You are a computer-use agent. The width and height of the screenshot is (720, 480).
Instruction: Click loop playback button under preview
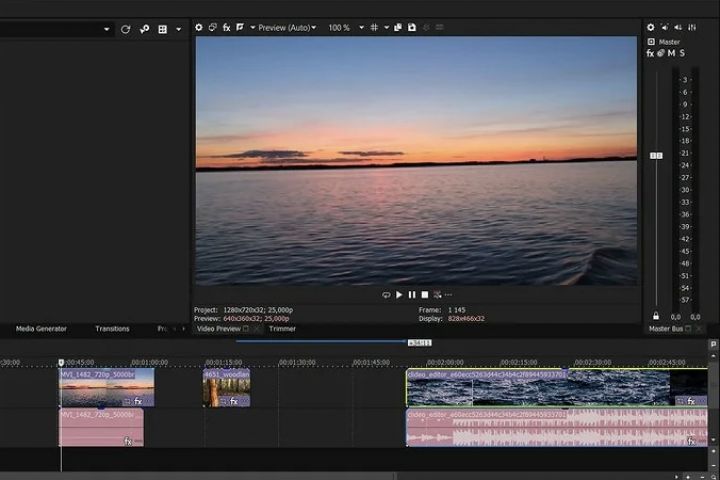click(386, 295)
